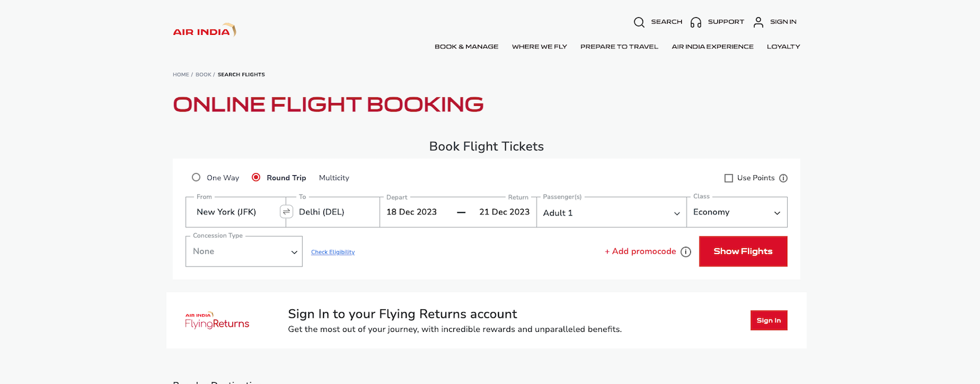Click the Use Points info icon
The image size is (980, 384).
[783, 178]
